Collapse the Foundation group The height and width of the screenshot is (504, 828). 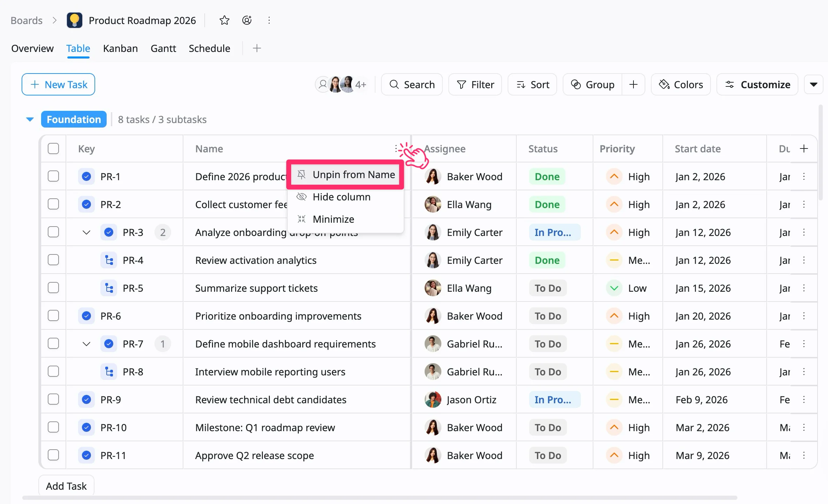click(30, 120)
